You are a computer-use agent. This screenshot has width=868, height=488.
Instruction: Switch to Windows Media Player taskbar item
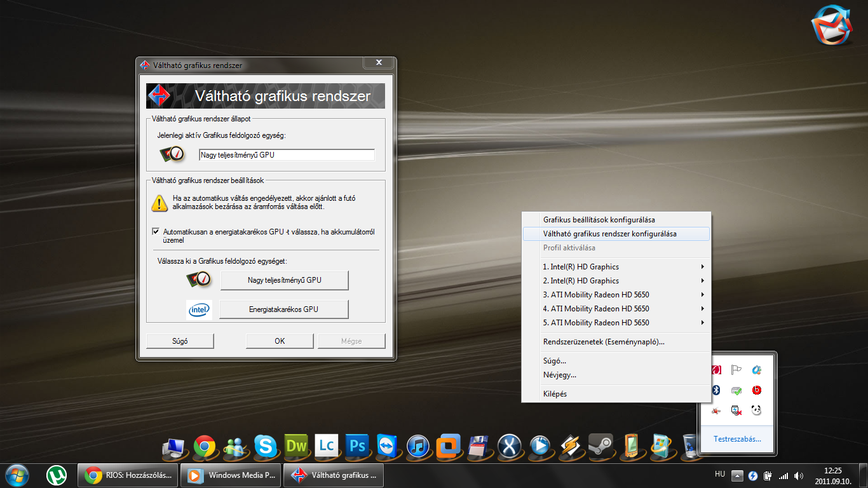[x=232, y=475]
